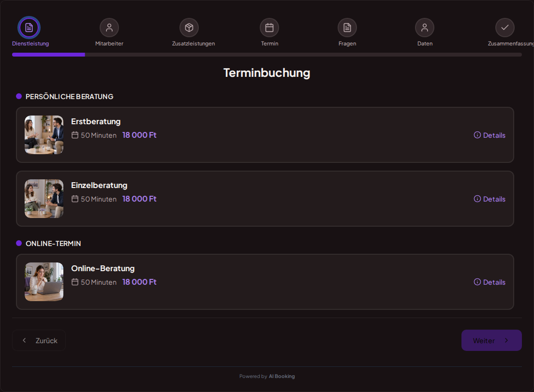
Task: Click the purple dot beside Online-Termin
Action: coord(19,243)
